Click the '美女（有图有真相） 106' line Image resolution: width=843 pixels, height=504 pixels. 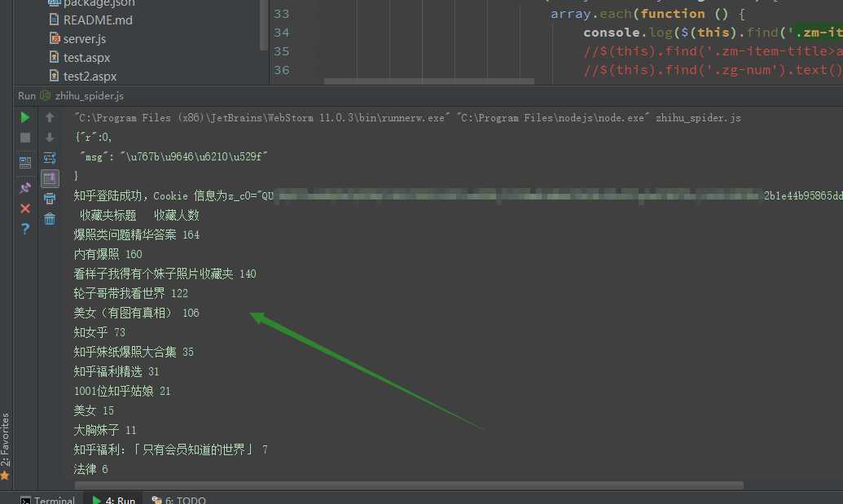136,313
